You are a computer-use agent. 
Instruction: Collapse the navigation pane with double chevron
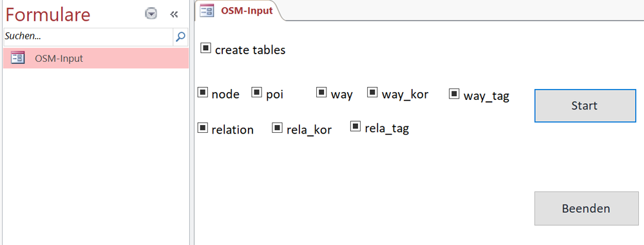pos(174,14)
